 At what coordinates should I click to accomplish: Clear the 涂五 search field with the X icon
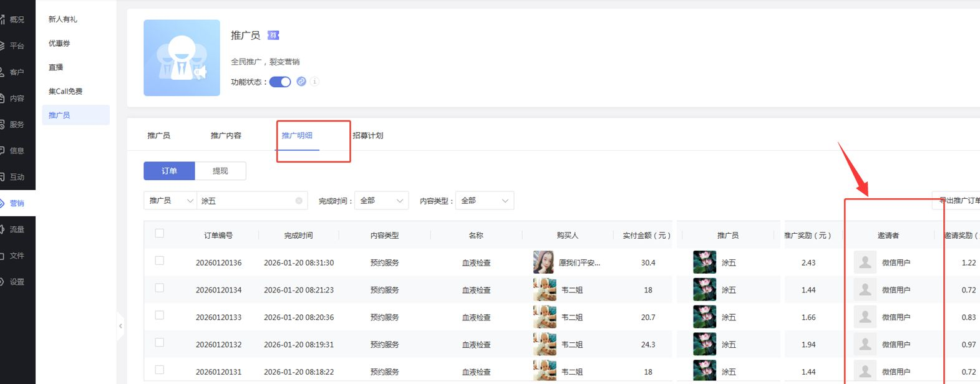pos(299,201)
